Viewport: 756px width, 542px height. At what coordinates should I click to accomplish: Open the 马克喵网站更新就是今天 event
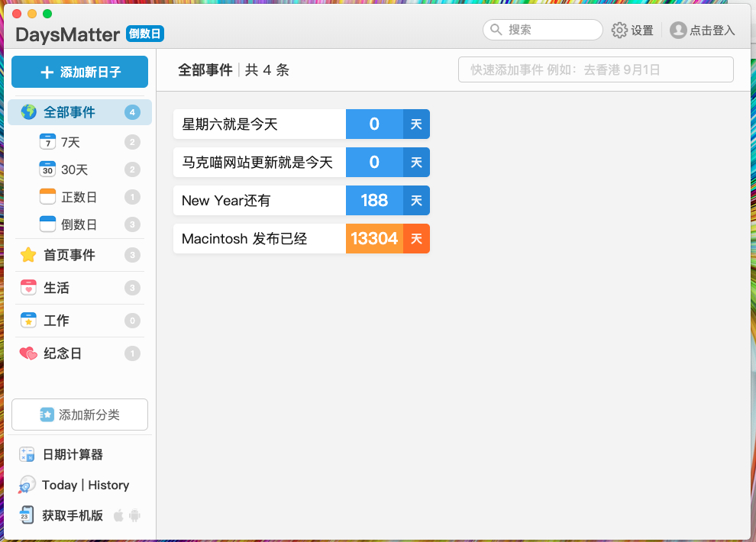[x=302, y=163]
